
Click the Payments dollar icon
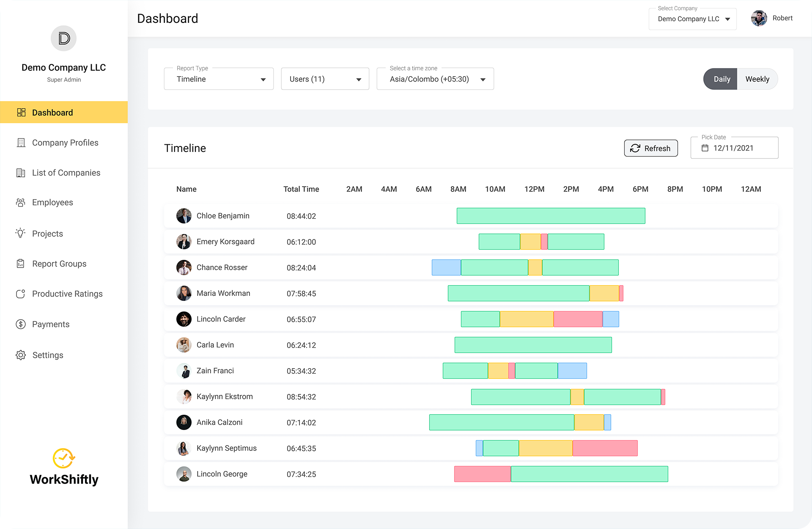click(20, 324)
